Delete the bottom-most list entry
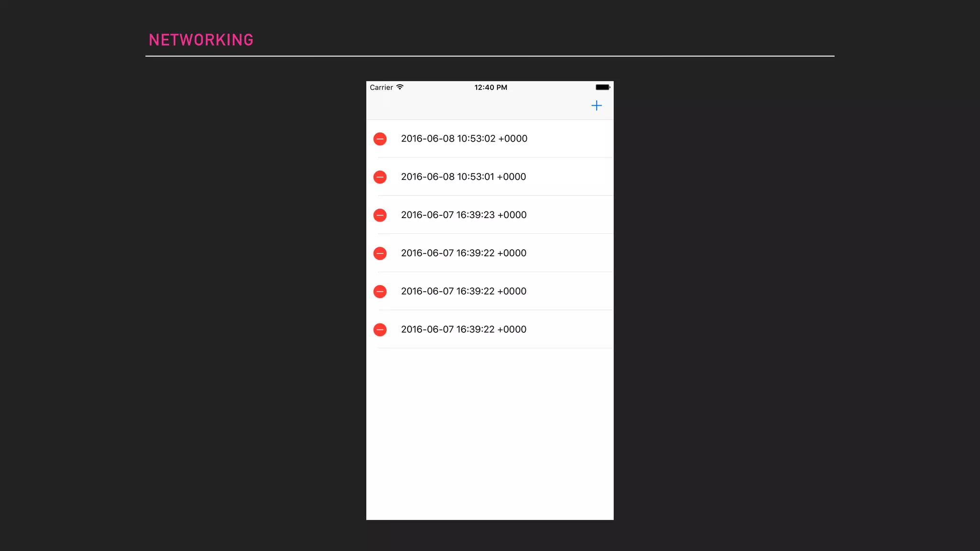The image size is (980, 551). (x=380, y=330)
